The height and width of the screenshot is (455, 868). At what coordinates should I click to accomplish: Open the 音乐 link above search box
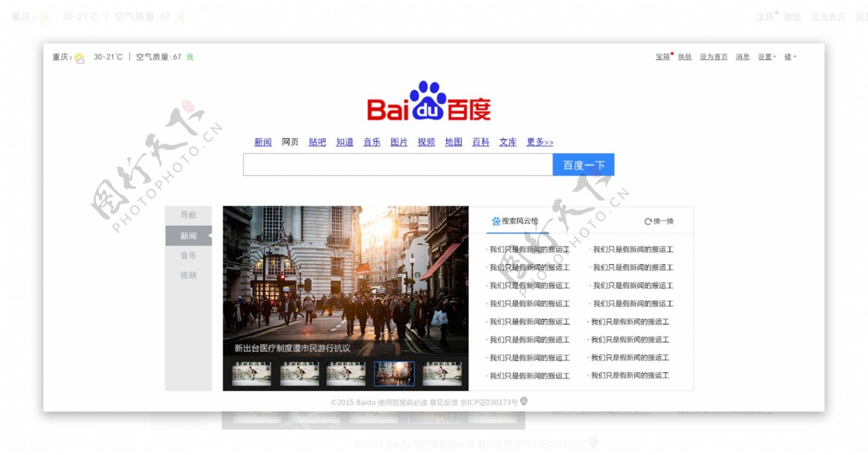(372, 142)
